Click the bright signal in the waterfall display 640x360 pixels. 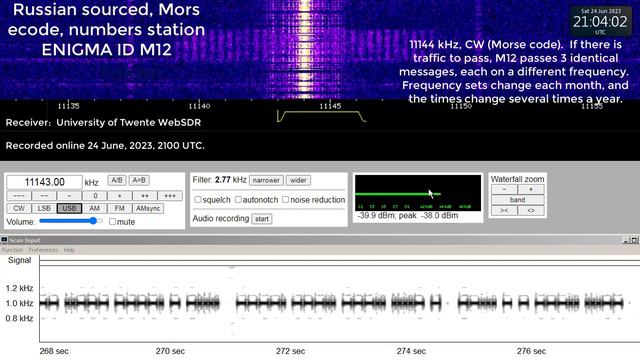305,49
